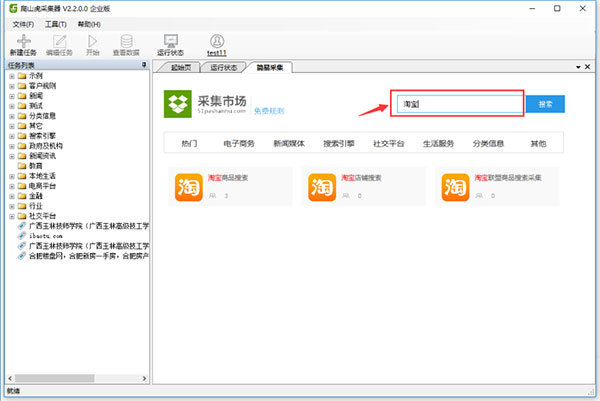This screenshot has height=401, width=600.
Task: Expand the 政府及机构 folder node
Action: [x=12, y=146]
